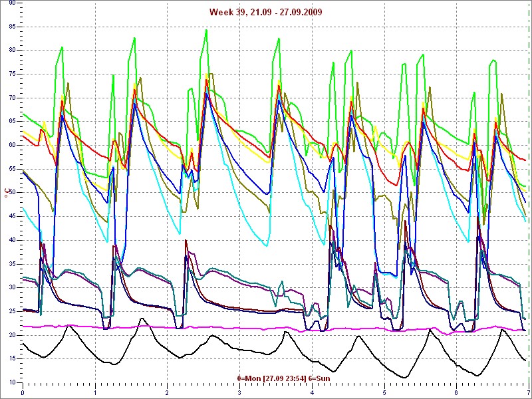Click the highest green curve peak on day 2
Screen dimensions: 532x399
point(206,30)
